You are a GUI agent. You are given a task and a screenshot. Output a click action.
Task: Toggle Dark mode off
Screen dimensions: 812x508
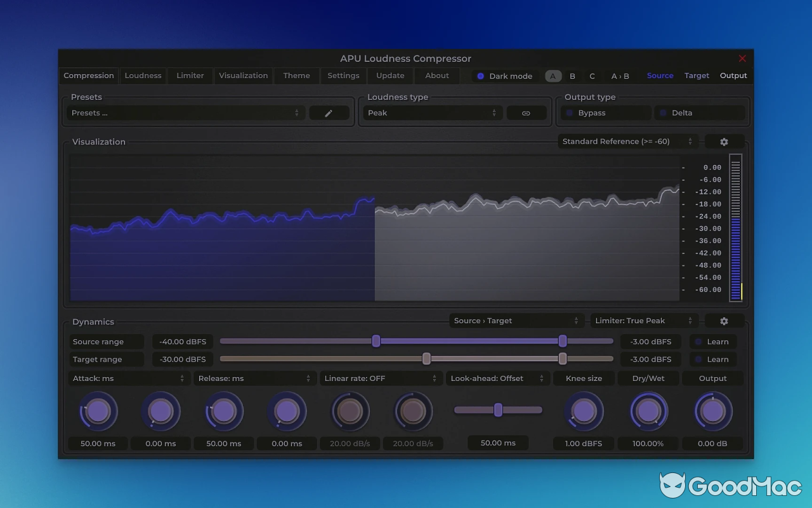click(x=504, y=76)
